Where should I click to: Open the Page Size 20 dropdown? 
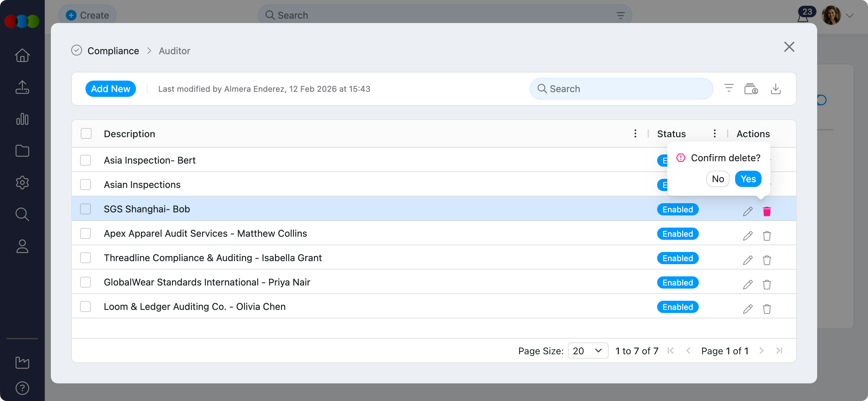tap(588, 351)
